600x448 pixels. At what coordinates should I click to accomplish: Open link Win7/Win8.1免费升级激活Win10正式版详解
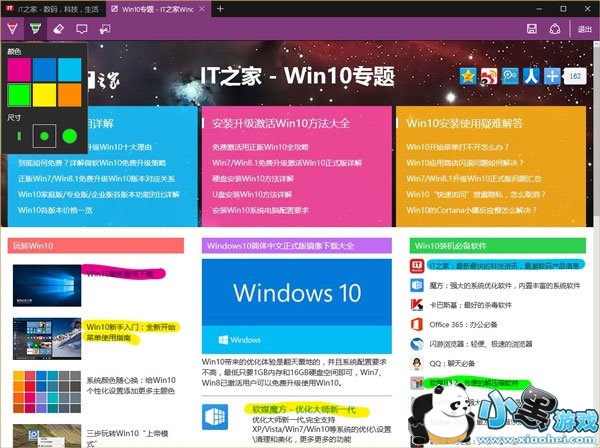287,163
